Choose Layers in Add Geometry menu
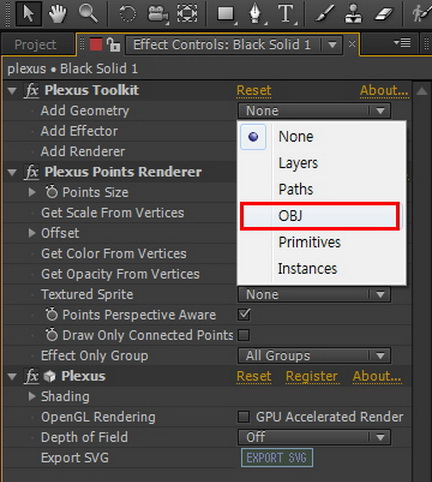Viewport: 432px width, 482px height. tap(321, 163)
